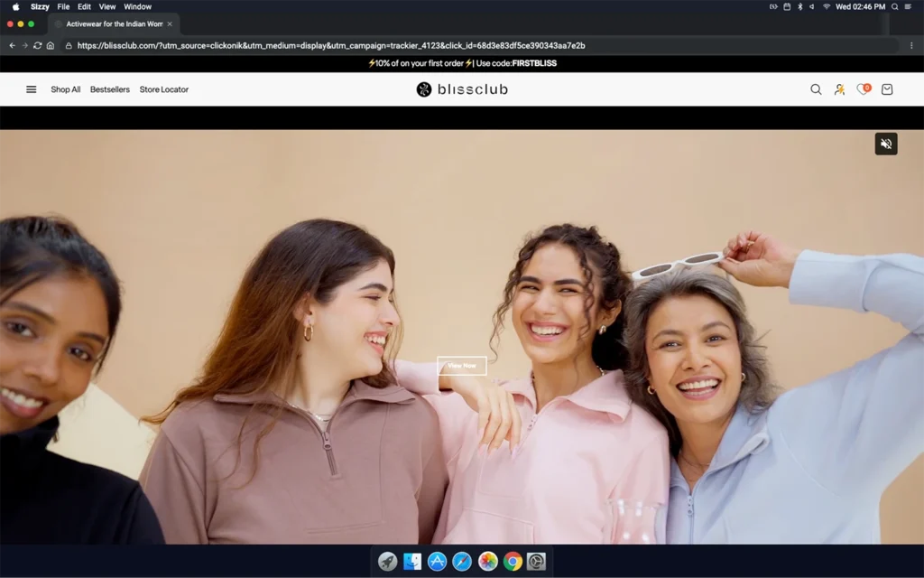Close the Activewear for the Indian Woman tab
Viewport: 924px width, 578px height.
point(170,24)
